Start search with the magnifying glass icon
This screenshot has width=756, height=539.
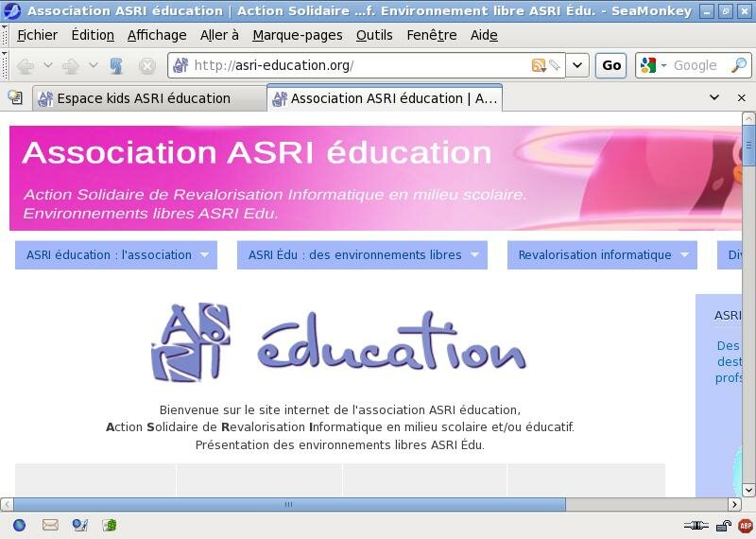pyautogui.click(x=739, y=65)
